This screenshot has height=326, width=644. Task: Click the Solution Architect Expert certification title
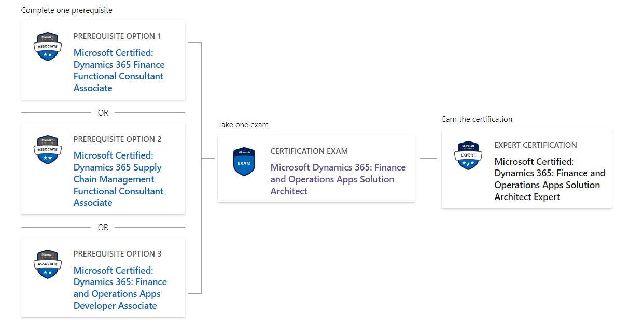point(550,179)
